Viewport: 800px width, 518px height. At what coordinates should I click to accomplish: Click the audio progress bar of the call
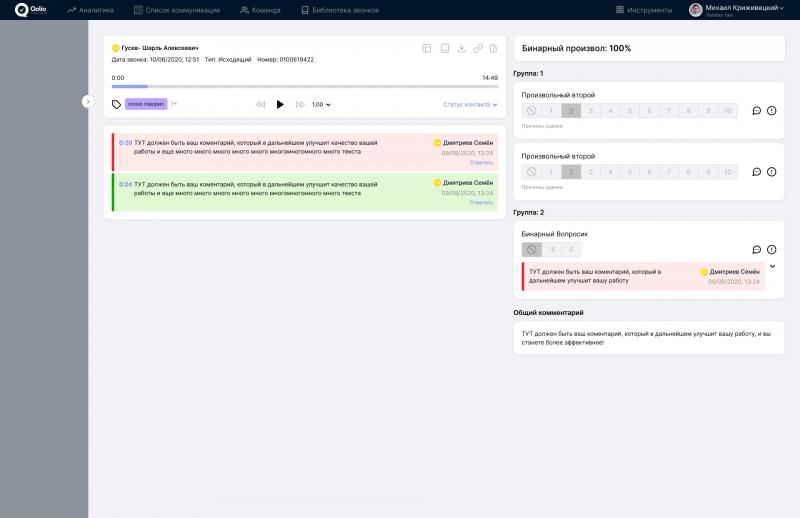click(x=304, y=87)
